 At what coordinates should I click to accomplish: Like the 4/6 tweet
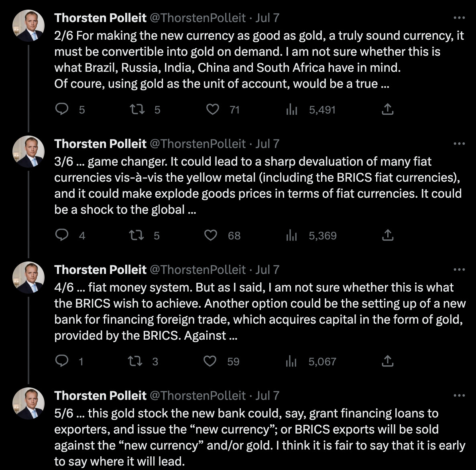(x=210, y=361)
